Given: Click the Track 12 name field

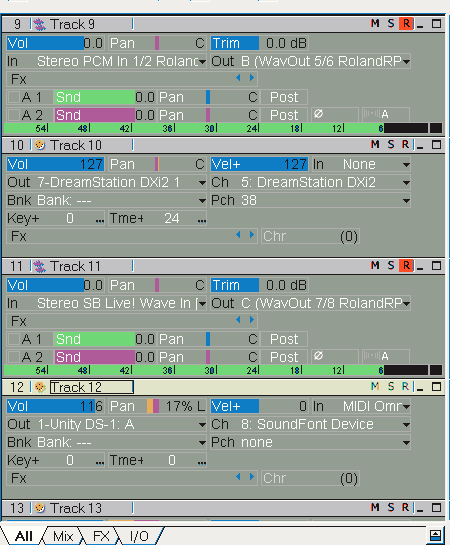Looking at the screenshot, I should pos(92,387).
